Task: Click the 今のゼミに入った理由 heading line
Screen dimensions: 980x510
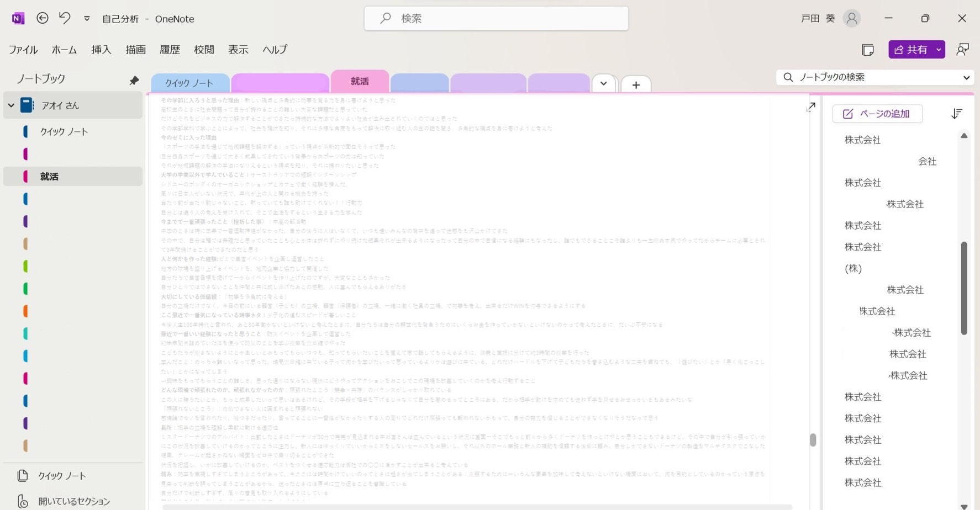Action: (x=189, y=137)
